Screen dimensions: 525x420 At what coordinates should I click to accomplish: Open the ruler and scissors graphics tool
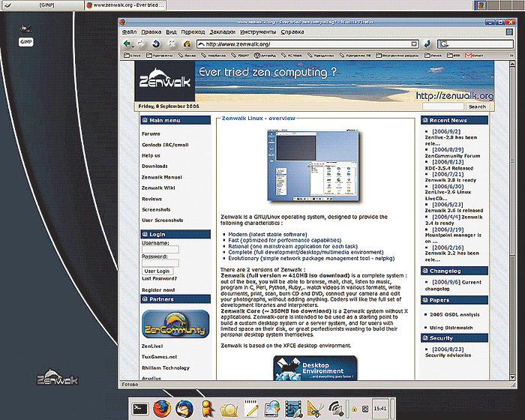(x=316, y=409)
